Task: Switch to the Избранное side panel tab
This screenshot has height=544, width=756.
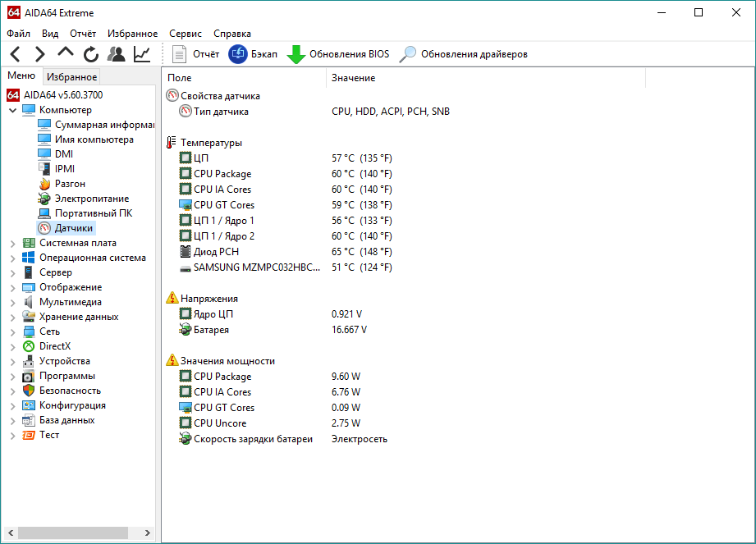Action: [72, 76]
